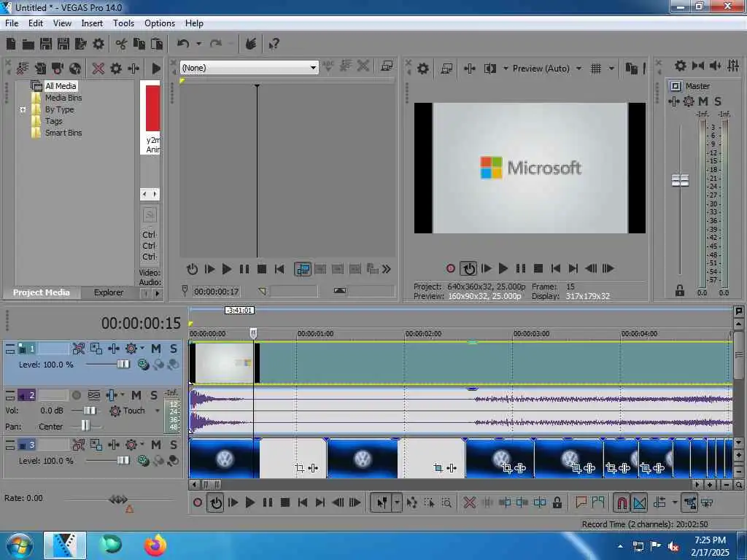Switch to the Explorer tab
Image resolution: width=747 pixels, height=560 pixels.
(109, 293)
